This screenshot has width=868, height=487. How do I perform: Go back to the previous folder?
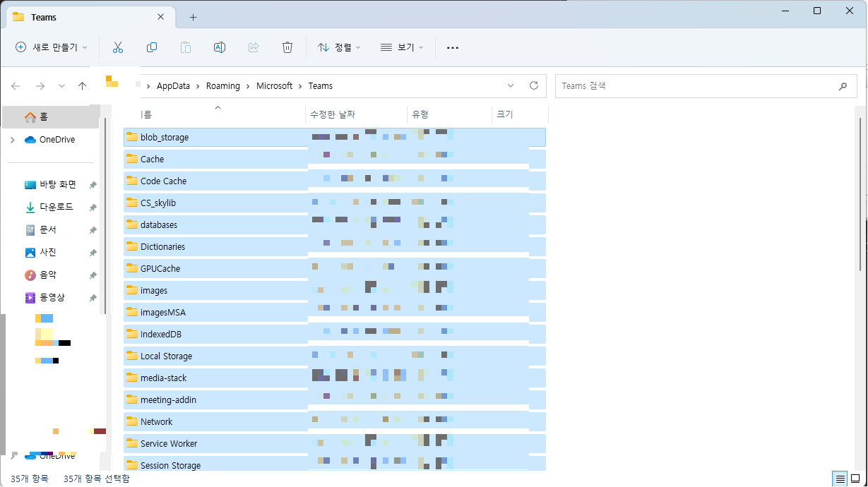16,85
